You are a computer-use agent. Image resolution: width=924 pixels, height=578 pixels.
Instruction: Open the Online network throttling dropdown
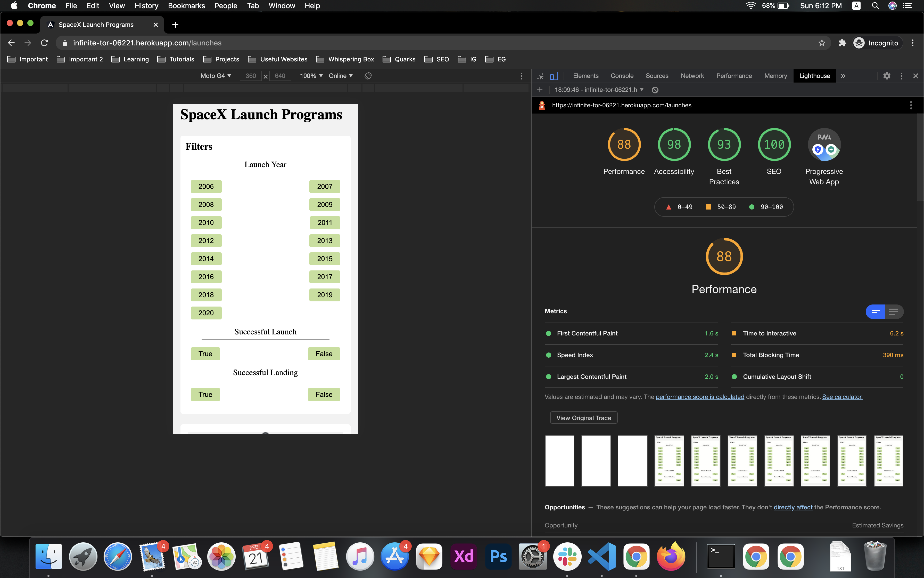(341, 76)
